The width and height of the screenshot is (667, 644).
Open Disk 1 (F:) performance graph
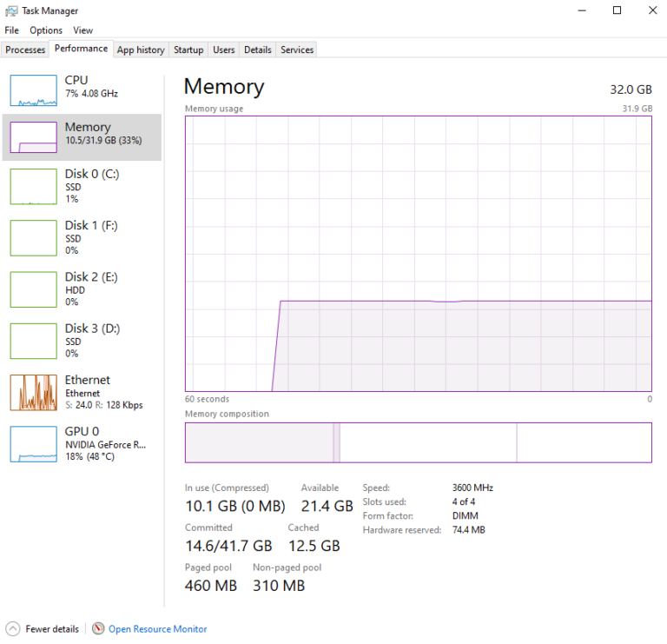click(33, 238)
